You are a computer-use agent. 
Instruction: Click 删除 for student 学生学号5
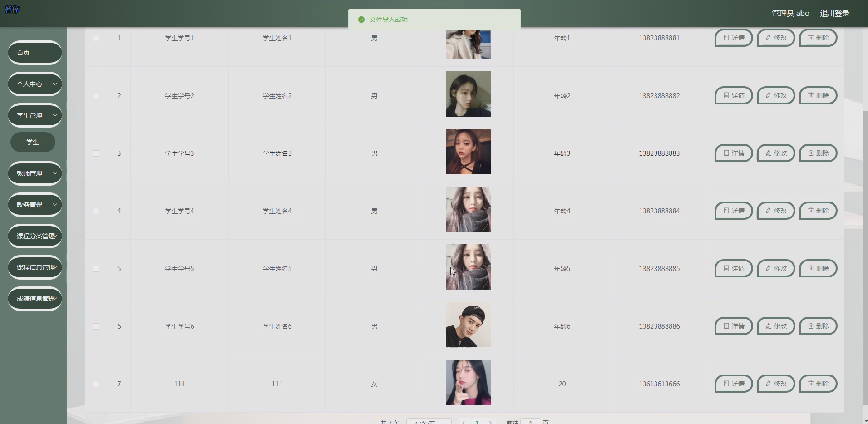pos(818,268)
